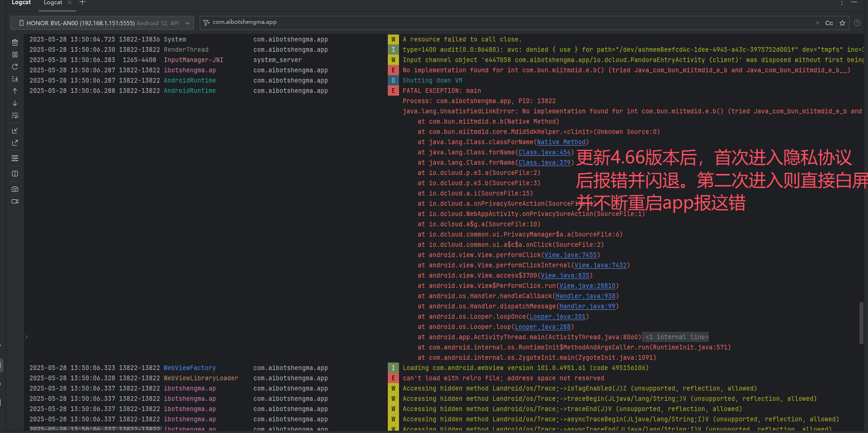Click the I level badge of the RenderThread row

pos(393,49)
